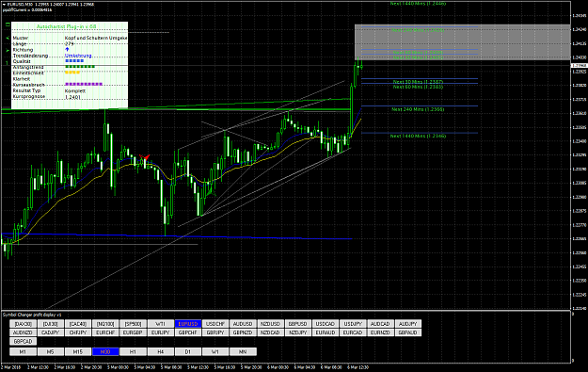
Task: Switch symbol to USDJPY
Action: 353,324
